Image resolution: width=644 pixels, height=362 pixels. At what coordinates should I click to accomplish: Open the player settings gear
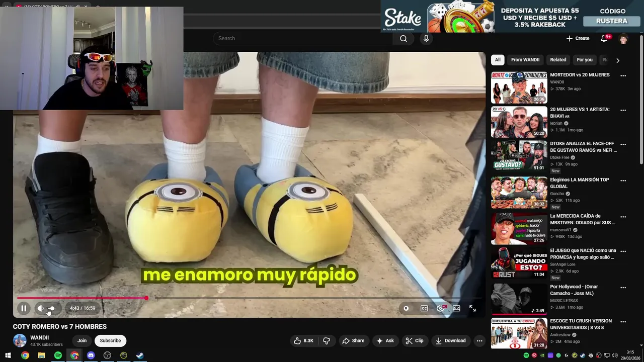tap(441, 308)
